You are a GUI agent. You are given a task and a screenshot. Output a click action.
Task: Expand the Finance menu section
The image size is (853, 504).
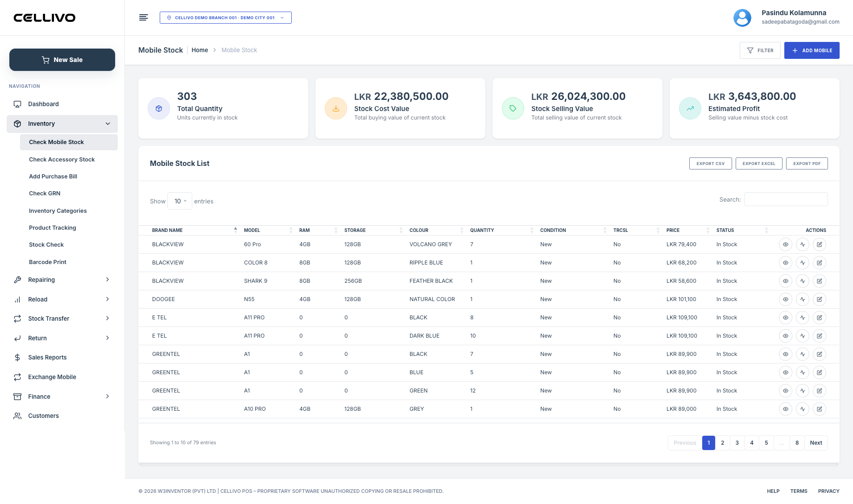click(62, 397)
